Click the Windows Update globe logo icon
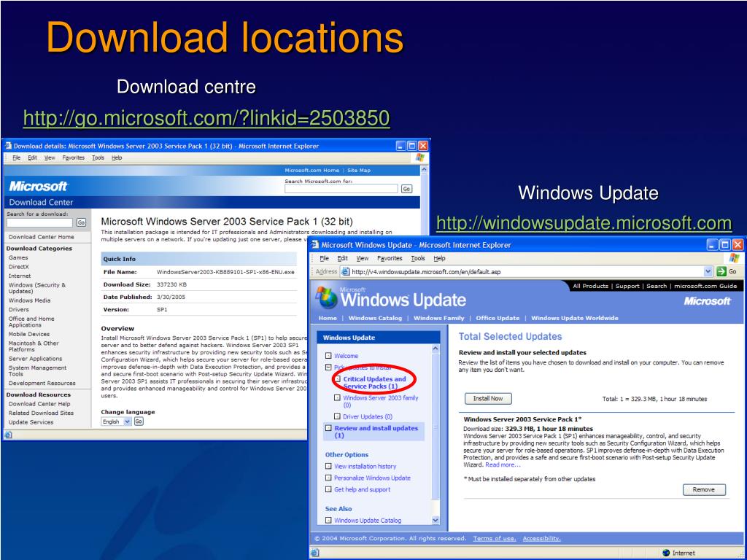 coord(327,297)
